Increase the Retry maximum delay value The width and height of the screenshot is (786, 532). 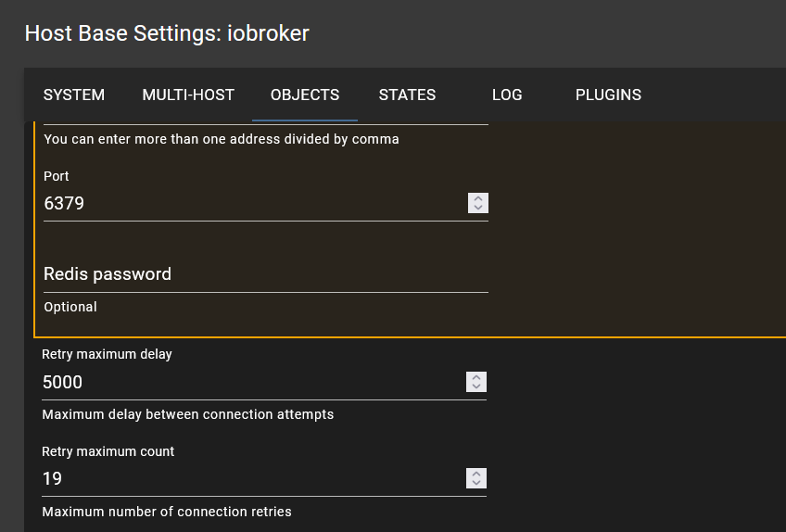pos(475,377)
